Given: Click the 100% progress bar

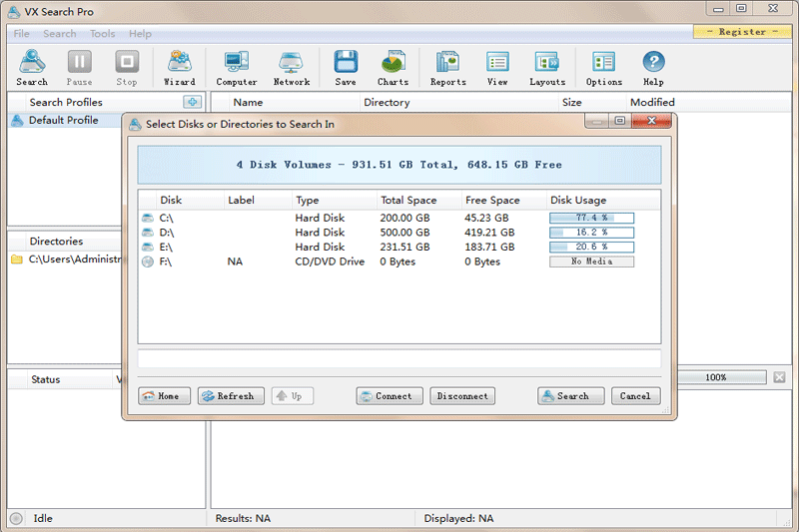Looking at the screenshot, I should pos(721,377).
